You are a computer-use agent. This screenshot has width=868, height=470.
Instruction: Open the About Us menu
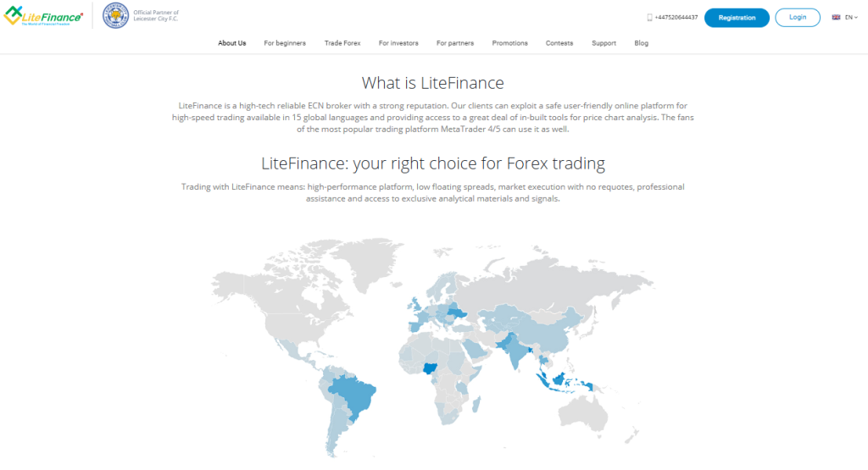pos(231,43)
